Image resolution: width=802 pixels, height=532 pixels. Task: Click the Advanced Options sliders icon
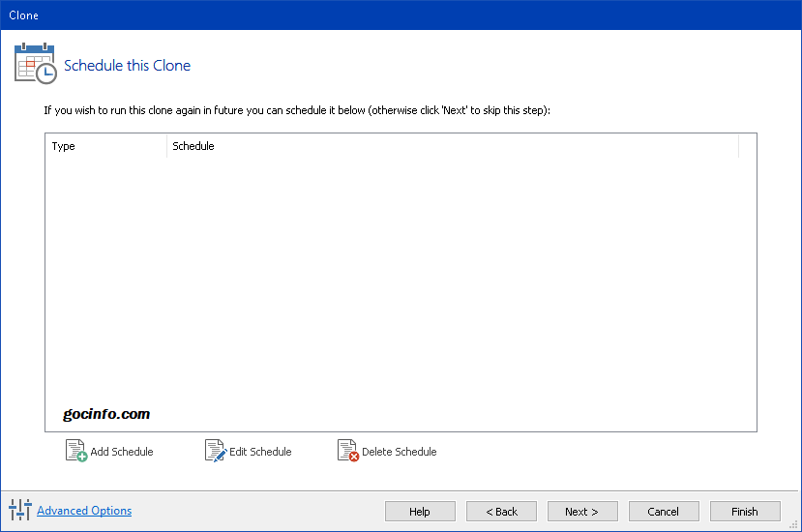(19, 511)
